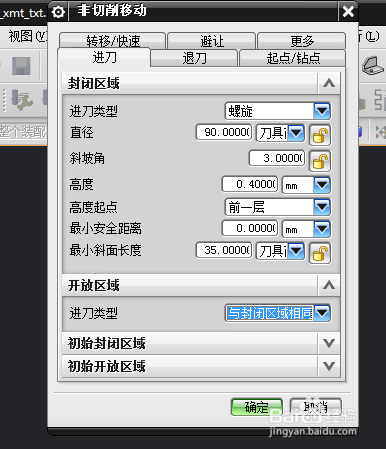The width and height of the screenshot is (386, 449).
Task: Click the 最小安全距离 value field 0.0000
Action: coord(250,228)
